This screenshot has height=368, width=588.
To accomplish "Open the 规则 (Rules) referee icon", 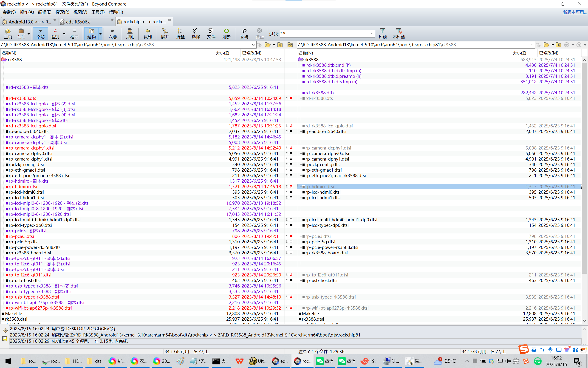I will pos(130,34).
